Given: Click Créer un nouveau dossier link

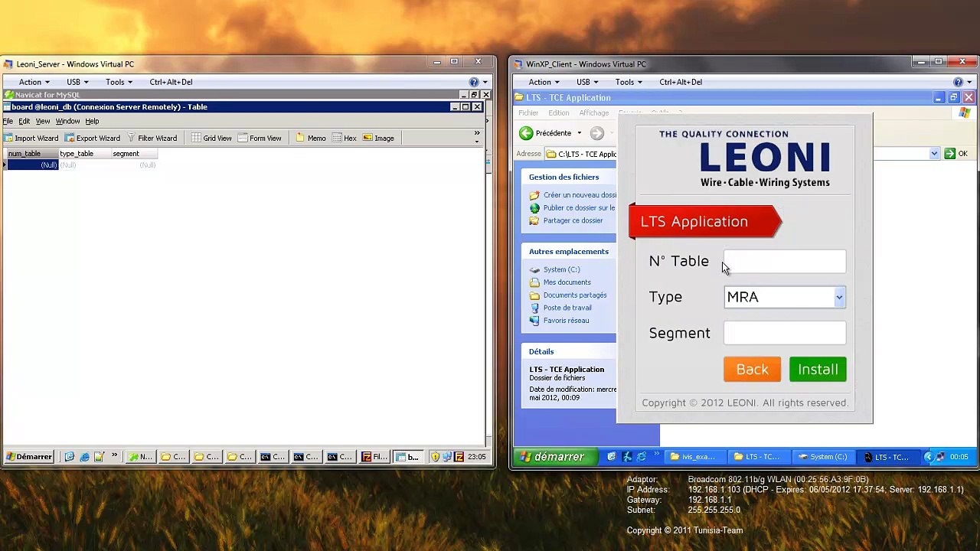Looking at the screenshot, I should pos(574,195).
